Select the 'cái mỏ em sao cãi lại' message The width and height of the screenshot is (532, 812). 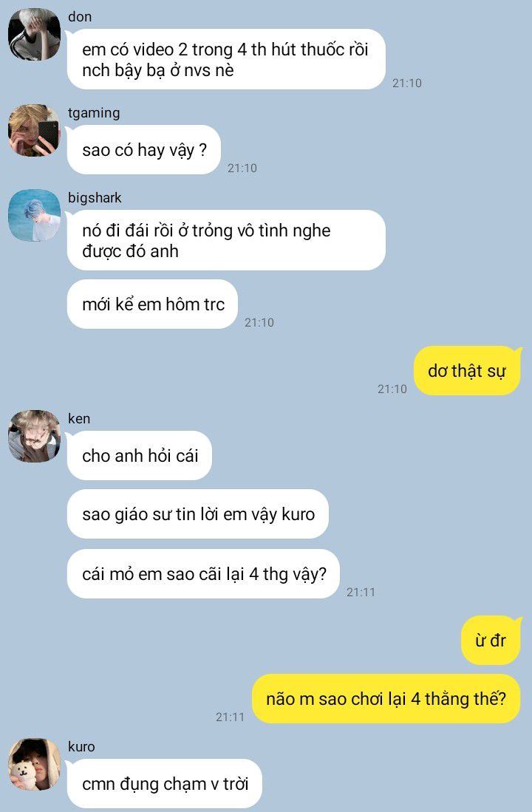(x=203, y=574)
